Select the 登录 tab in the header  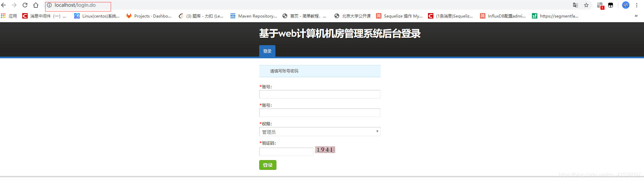click(267, 51)
